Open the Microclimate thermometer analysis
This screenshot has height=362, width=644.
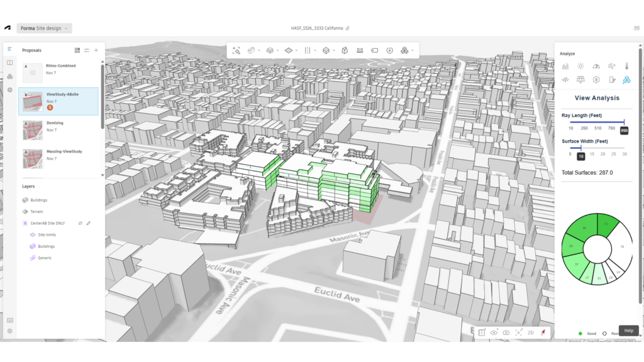(626, 65)
